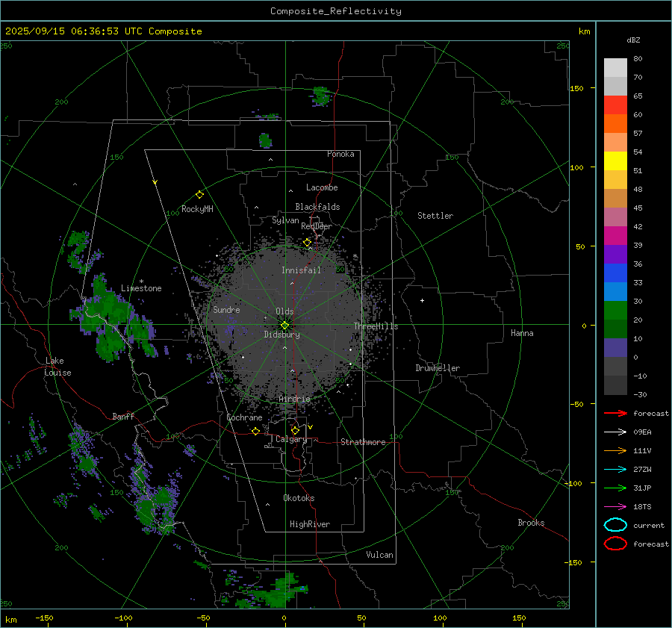Click the Stettler city label
The width and height of the screenshot is (672, 628).
tap(435, 216)
